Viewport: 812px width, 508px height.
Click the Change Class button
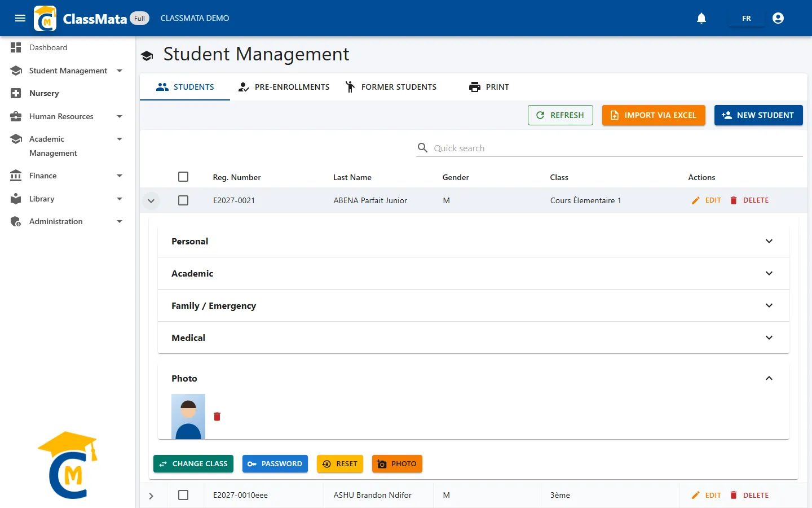(x=193, y=464)
